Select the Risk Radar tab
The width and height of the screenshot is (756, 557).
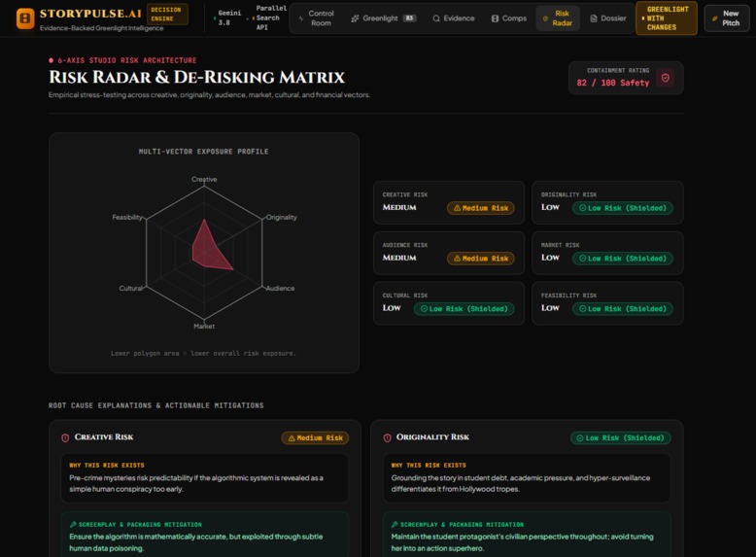(x=558, y=18)
